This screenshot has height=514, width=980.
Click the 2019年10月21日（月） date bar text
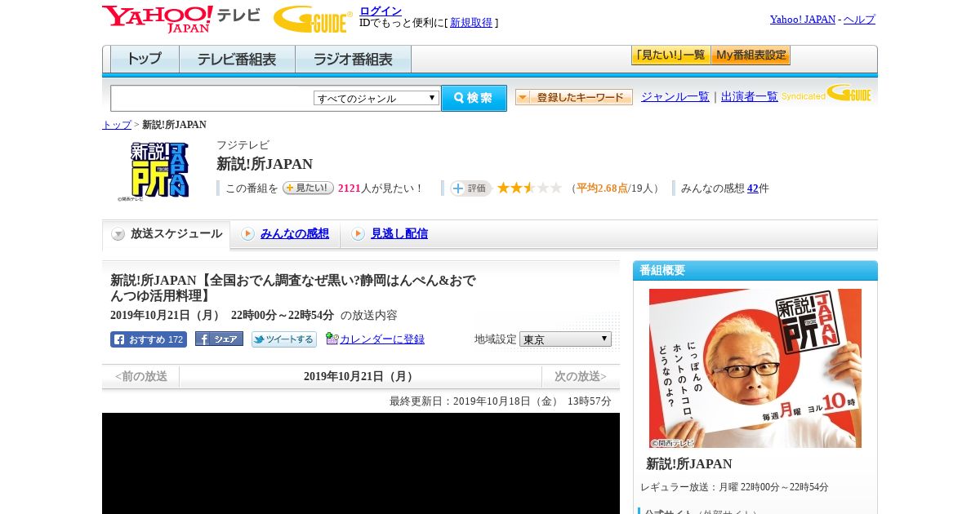[x=360, y=377]
